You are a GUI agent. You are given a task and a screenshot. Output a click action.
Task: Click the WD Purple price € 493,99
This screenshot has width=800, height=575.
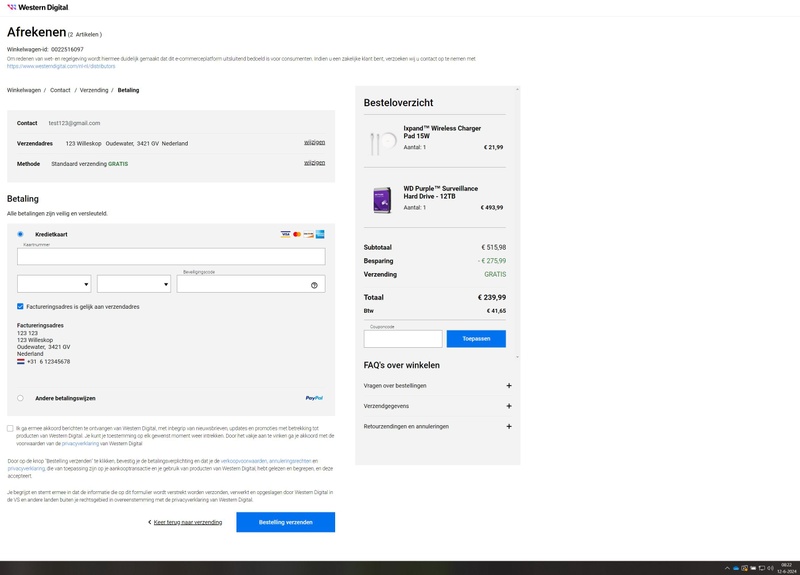coord(492,208)
